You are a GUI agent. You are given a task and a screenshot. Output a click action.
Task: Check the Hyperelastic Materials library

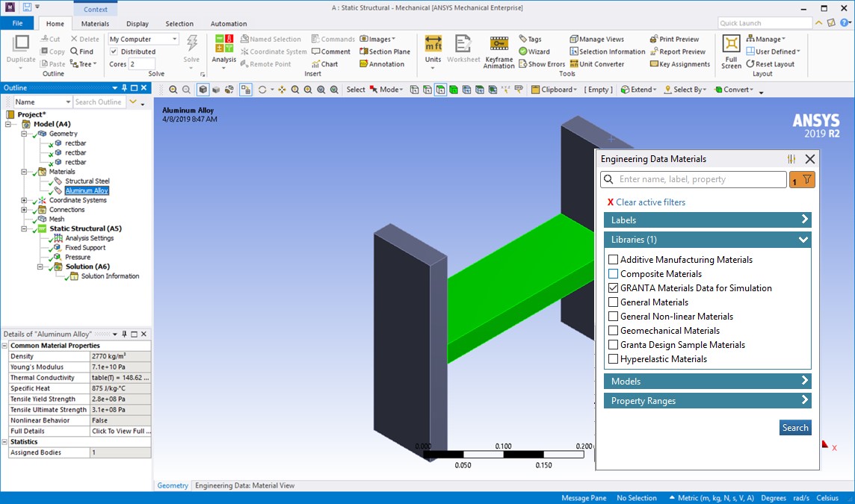tap(613, 358)
